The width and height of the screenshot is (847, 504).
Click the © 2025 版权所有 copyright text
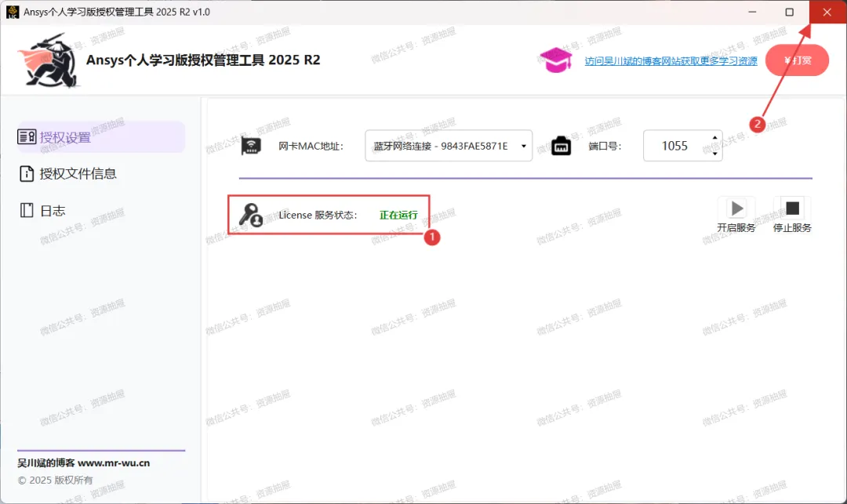tap(55, 480)
